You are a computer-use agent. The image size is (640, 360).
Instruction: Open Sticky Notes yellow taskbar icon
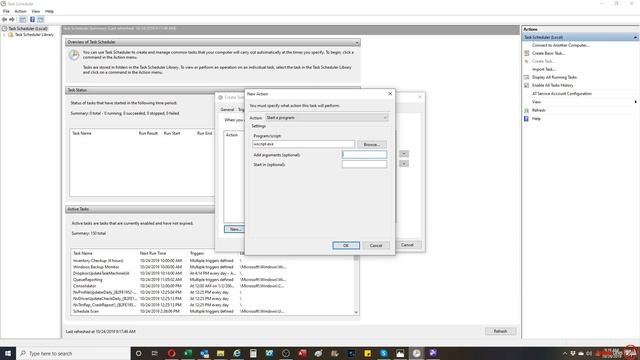367,353
